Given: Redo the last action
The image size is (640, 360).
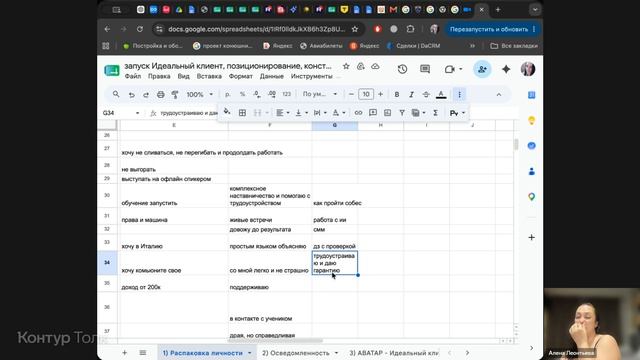Looking at the screenshot, I should (146, 95).
